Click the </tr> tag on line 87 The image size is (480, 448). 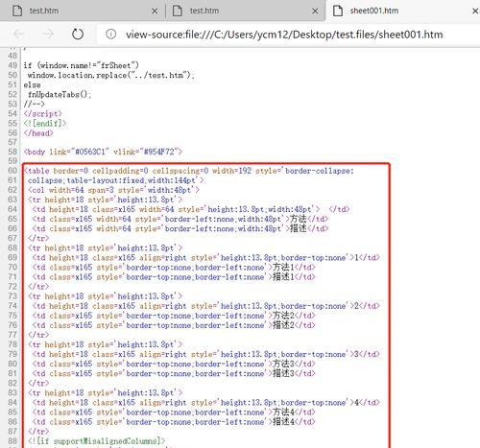pyautogui.click(x=38, y=432)
